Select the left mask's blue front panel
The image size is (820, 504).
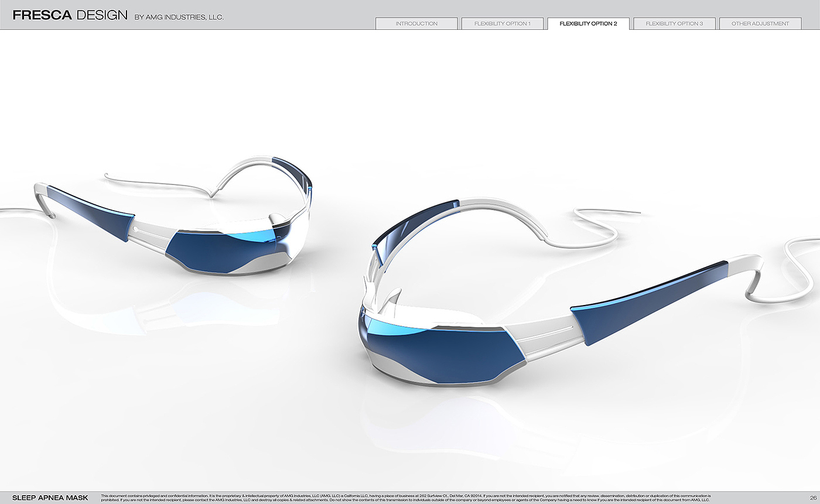click(x=217, y=251)
